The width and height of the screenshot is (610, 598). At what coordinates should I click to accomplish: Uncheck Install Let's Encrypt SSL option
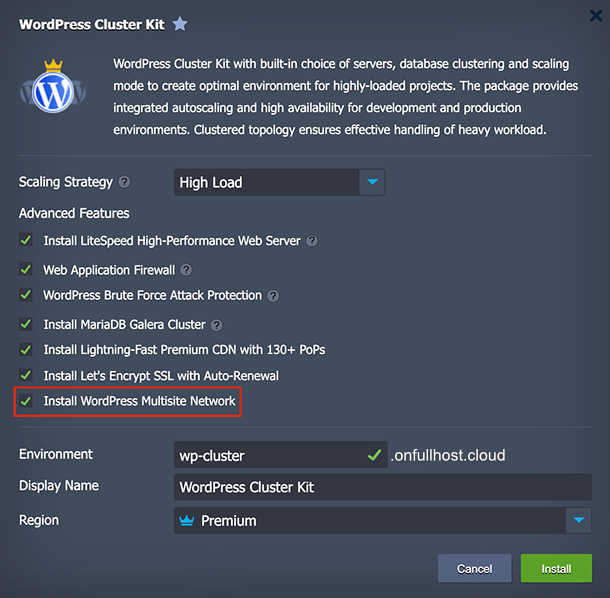(26, 376)
